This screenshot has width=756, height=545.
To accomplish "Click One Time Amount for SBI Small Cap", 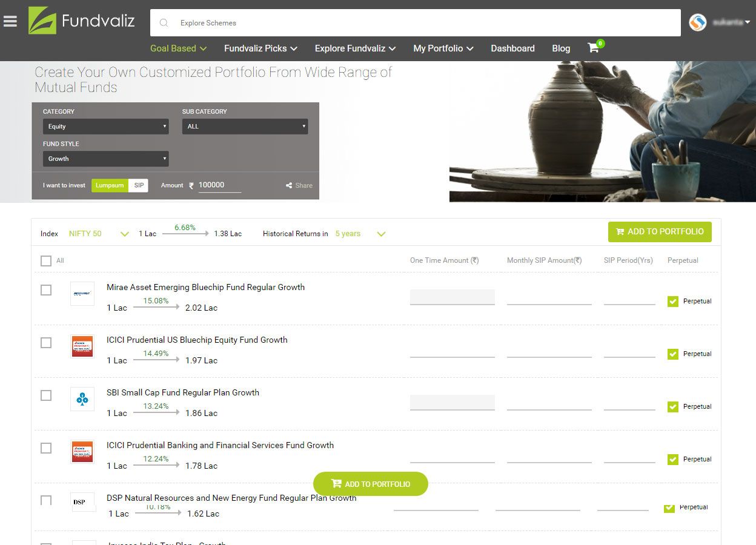I will click(453, 403).
